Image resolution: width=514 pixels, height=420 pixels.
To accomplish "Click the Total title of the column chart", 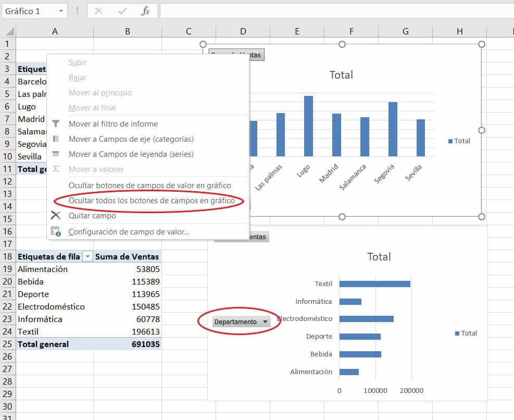I will click(x=341, y=75).
